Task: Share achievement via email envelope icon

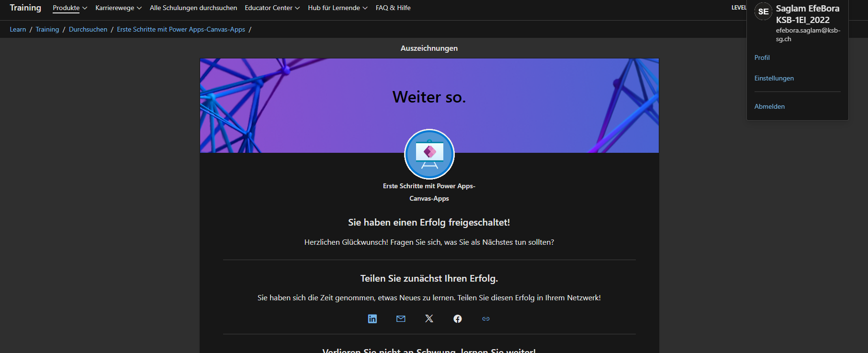Action: [x=401, y=319]
